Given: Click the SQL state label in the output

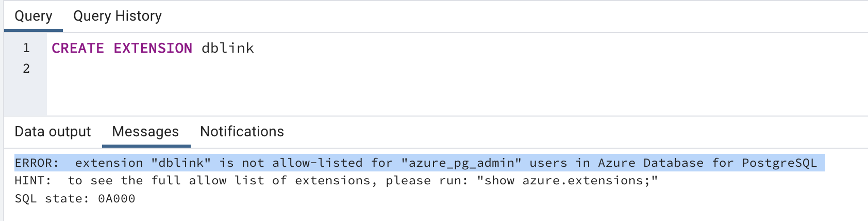Looking at the screenshot, I should click(x=52, y=199).
